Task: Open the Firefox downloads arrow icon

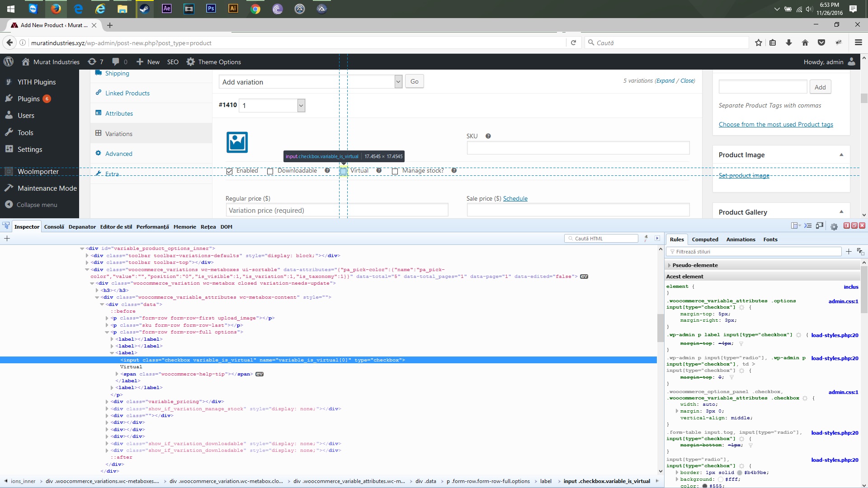Action: [789, 42]
